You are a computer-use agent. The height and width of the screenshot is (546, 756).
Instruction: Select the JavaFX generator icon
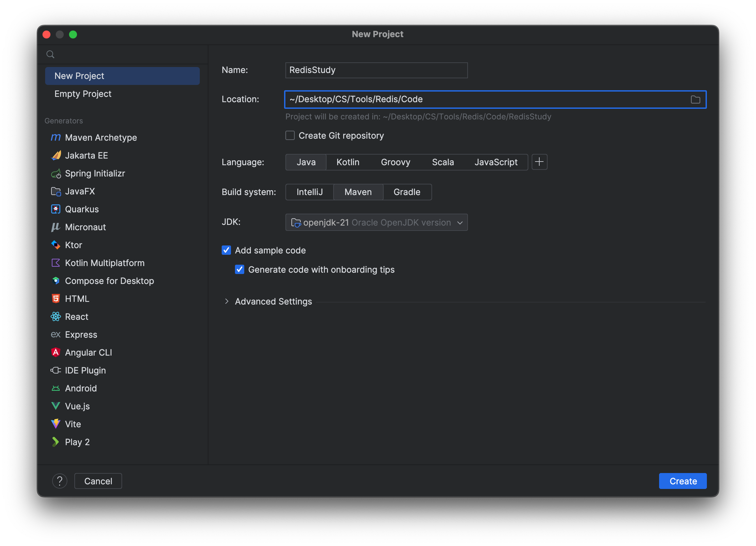(56, 191)
